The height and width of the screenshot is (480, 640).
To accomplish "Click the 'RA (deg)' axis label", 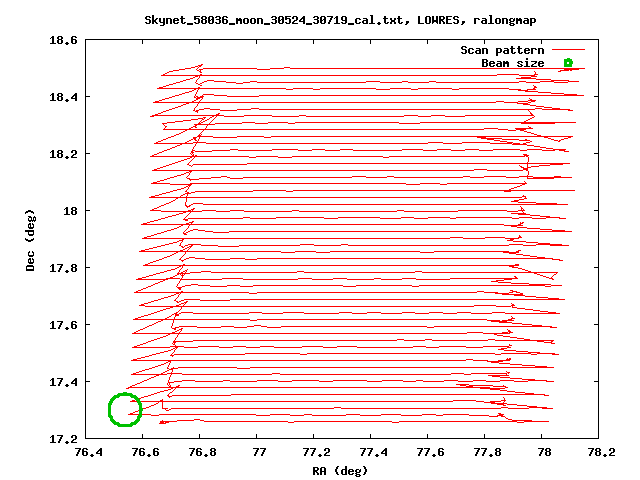I will coord(340,471).
